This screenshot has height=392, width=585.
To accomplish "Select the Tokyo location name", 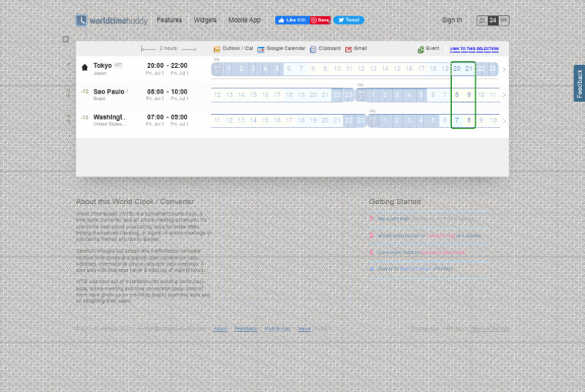I will 103,65.
